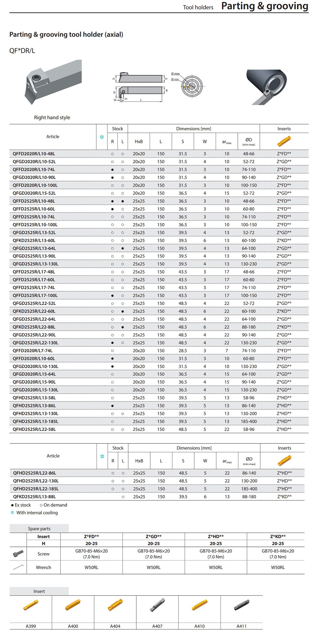Image resolution: width=314 pixels, height=644 pixels.
Task: Select the grey insert image above A407
Action: coord(157,605)
